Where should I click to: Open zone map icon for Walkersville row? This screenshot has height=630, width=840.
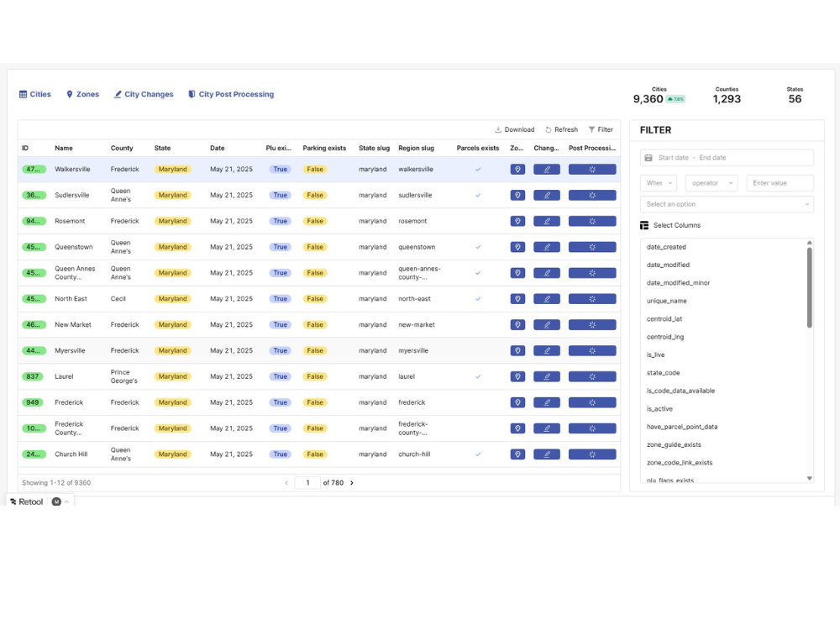coord(517,170)
